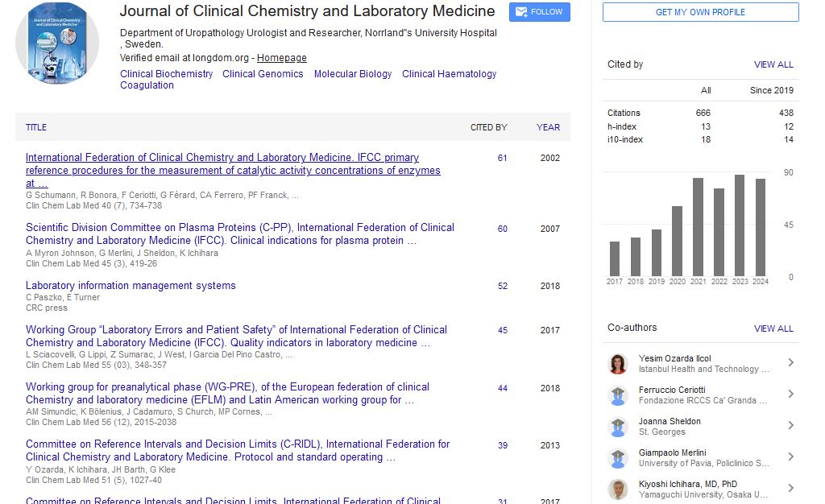Click the Get My Own Profile button
This screenshot has height=504, width=825.
point(700,12)
